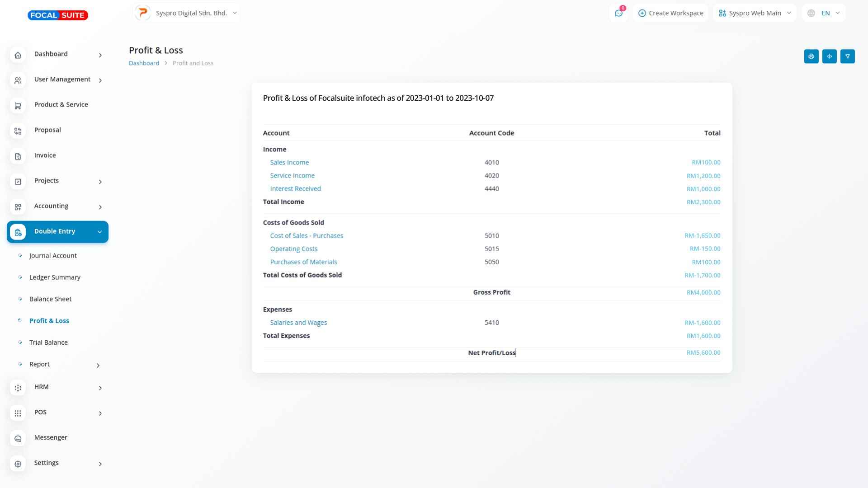Click the Proposal sidebar icon
868x488 pixels.
(18, 131)
